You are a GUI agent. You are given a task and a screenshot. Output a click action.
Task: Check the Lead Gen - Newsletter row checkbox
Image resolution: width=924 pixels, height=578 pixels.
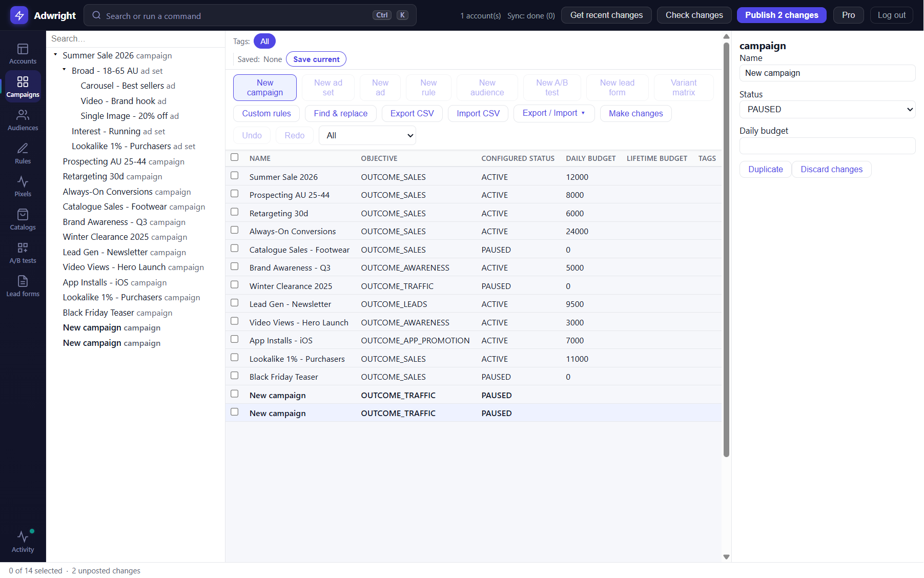235,303
